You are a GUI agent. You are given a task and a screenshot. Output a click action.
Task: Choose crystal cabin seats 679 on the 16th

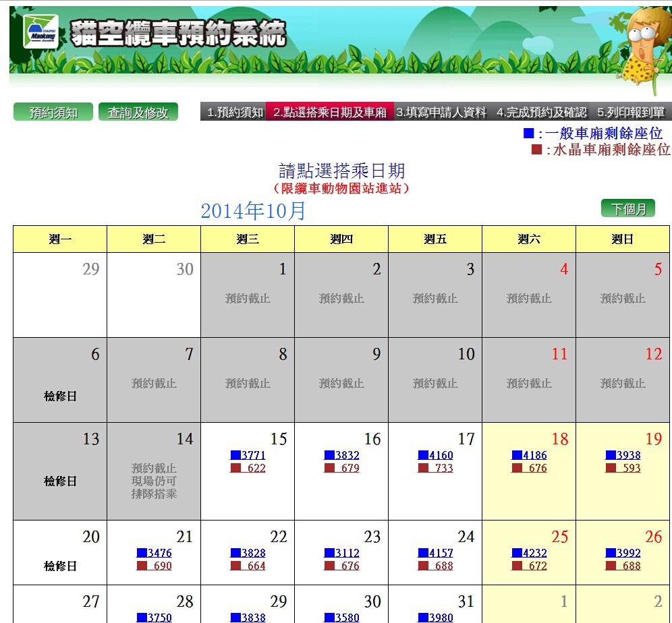341,468
